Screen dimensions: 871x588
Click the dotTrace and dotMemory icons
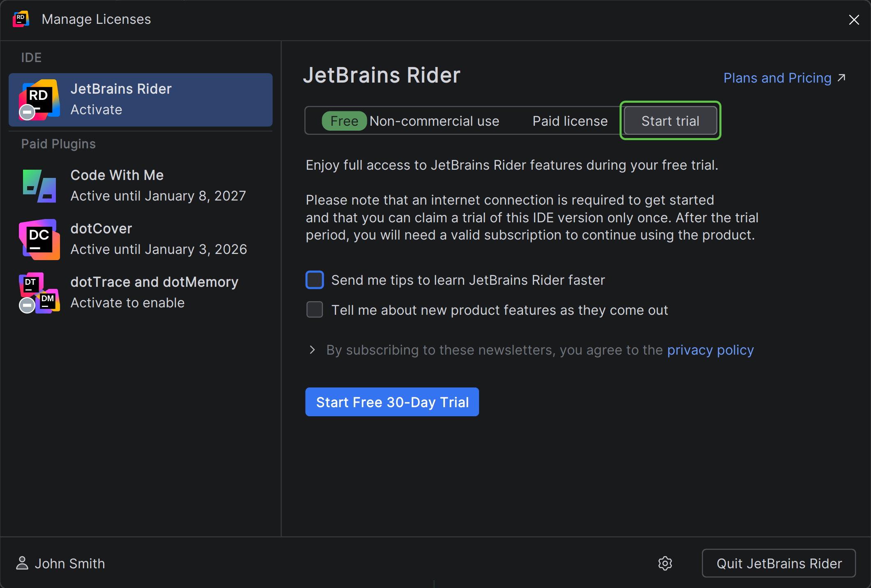pyautogui.click(x=38, y=293)
